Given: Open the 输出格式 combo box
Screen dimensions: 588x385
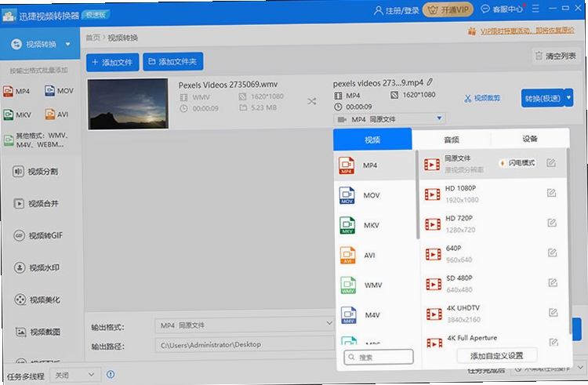Looking at the screenshot, I should 244,325.
